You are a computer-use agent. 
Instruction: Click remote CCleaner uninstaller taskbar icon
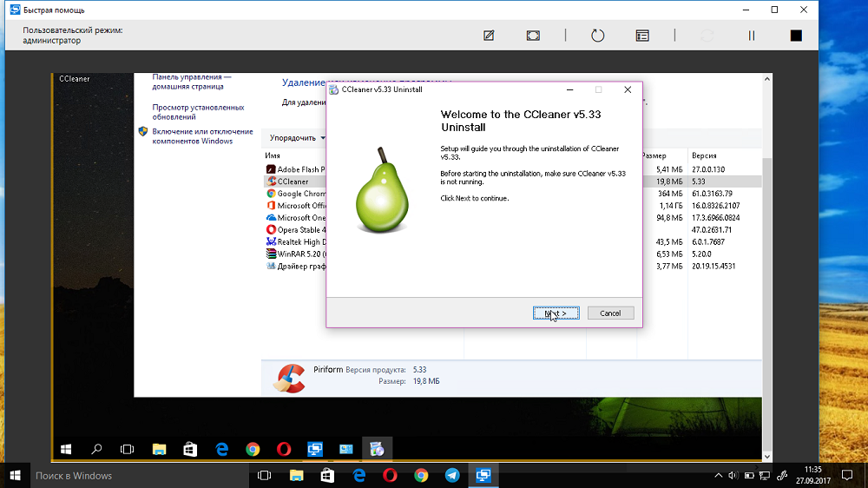(377, 449)
